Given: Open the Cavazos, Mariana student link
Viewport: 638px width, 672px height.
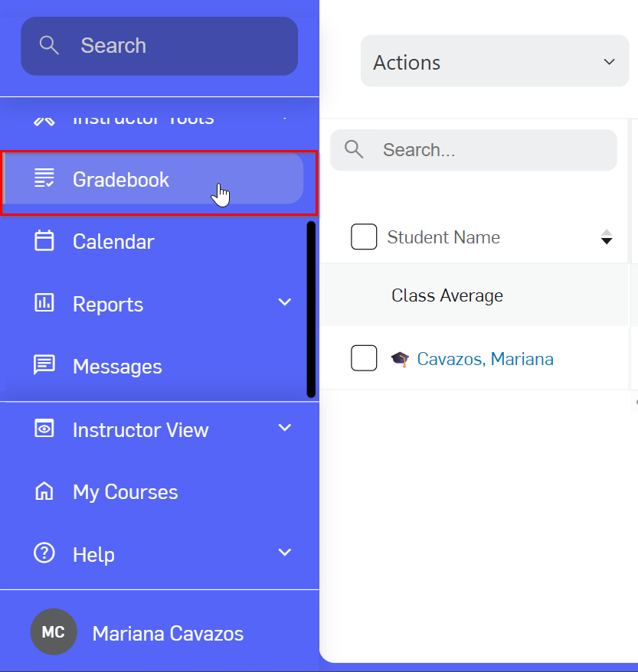Looking at the screenshot, I should click(x=485, y=359).
